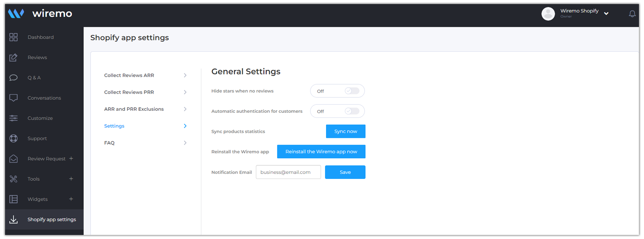Open the Dashboard grid icon
The height and width of the screenshot is (239, 644).
pos(14,37)
